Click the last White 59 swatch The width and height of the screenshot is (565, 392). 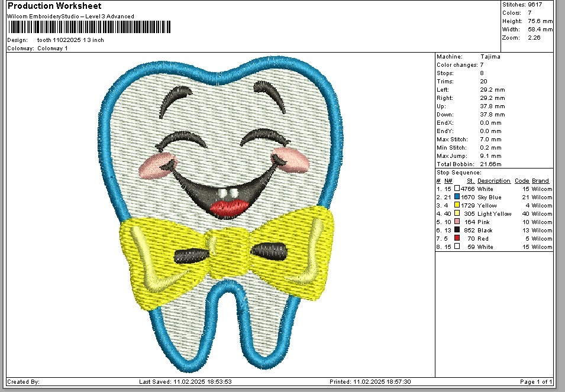click(457, 247)
